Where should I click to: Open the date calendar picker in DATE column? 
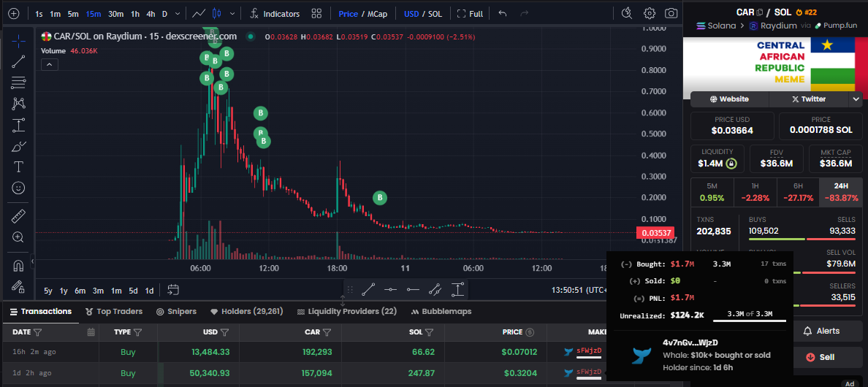[x=91, y=332]
